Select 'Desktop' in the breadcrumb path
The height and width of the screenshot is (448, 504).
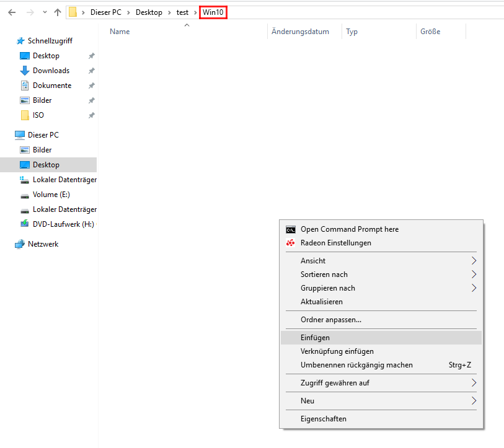pyautogui.click(x=149, y=12)
